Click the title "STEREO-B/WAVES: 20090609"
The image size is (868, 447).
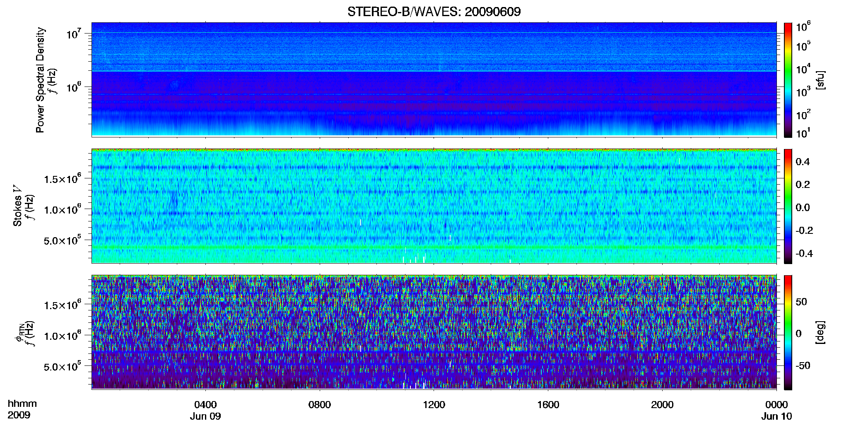point(434,12)
